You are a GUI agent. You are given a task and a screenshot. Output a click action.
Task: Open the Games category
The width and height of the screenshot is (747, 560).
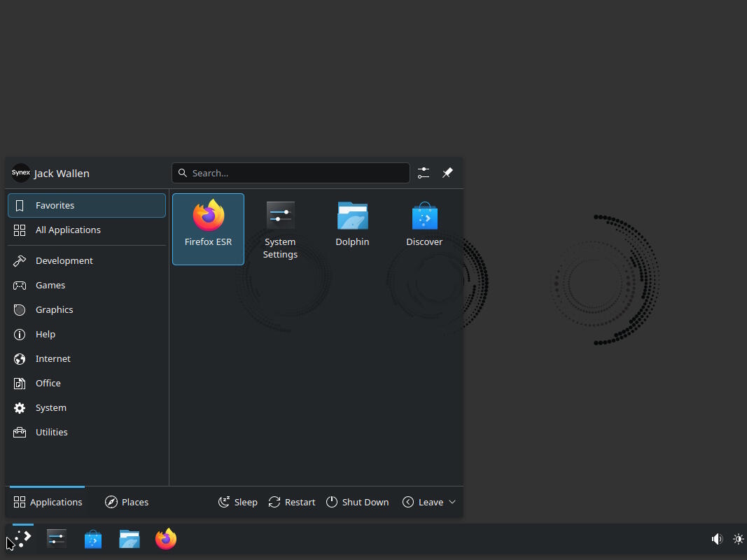pyautogui.click(x=87, y=285)
